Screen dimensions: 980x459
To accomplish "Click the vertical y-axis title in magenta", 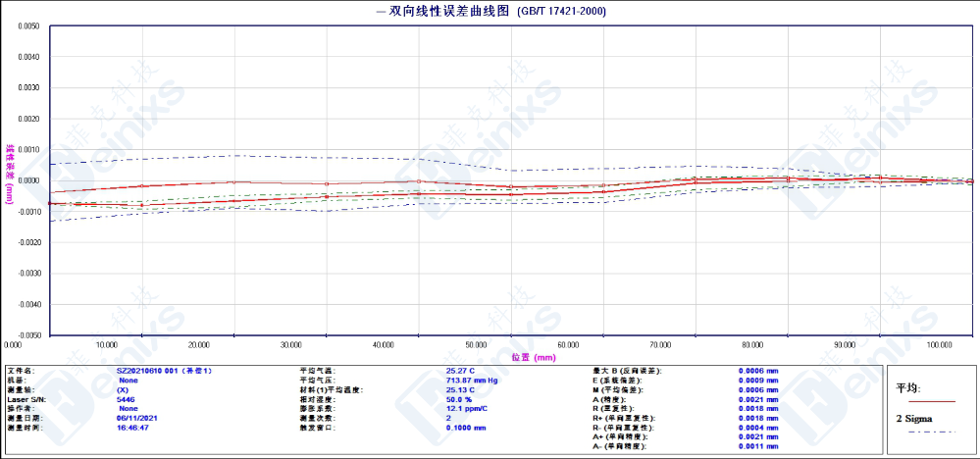I will 10,175.
